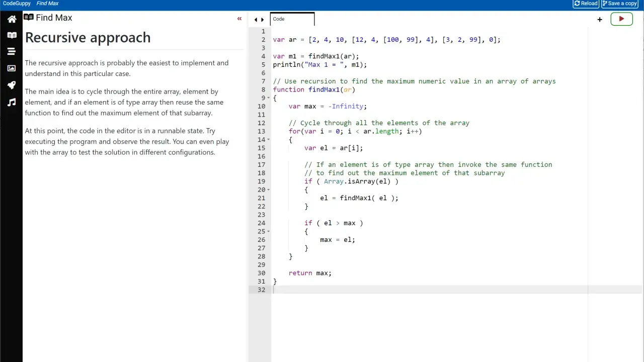
Task: Click the 'var m1 = findMax1(ar);' line
Action: click(316, 56)
